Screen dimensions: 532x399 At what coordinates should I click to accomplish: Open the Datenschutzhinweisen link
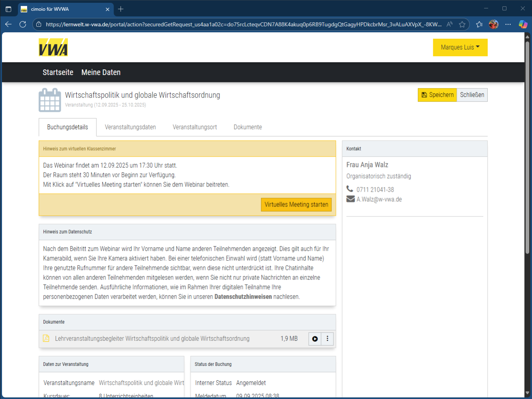coord(243,297)
